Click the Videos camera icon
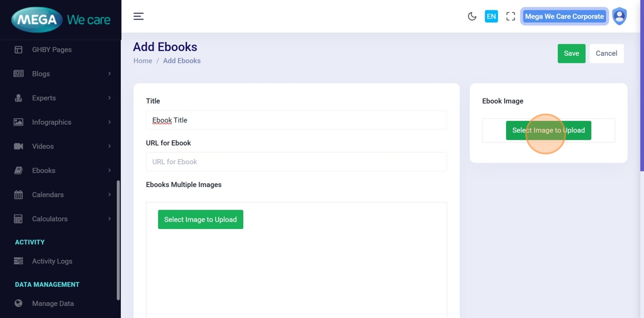Viewport: 644px width, 318px height. tap(18, 146)
